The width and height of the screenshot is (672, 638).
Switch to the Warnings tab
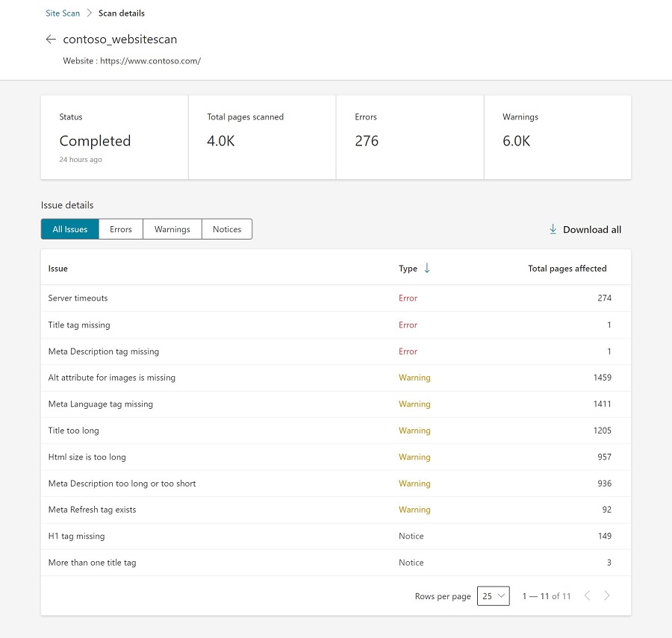tap(172, 229)
